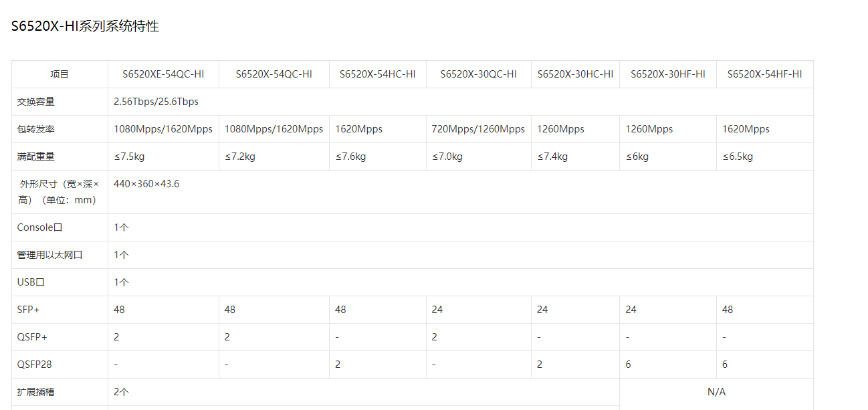Click the 包转发率 row label

pyautogui.click(x=36, y=129)
